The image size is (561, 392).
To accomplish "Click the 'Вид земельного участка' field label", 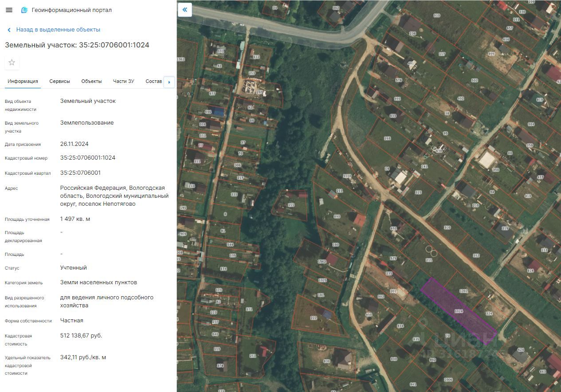I will (x=22, y=127).
